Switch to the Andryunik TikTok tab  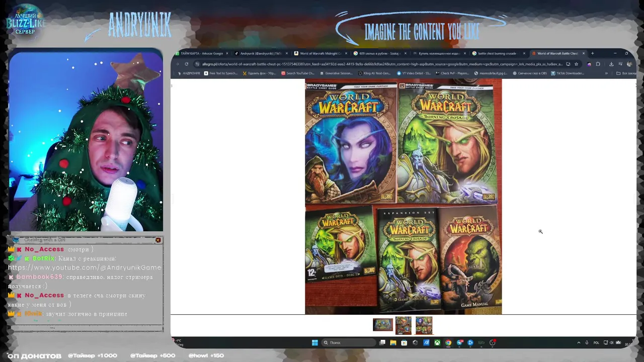coord(260,53)
